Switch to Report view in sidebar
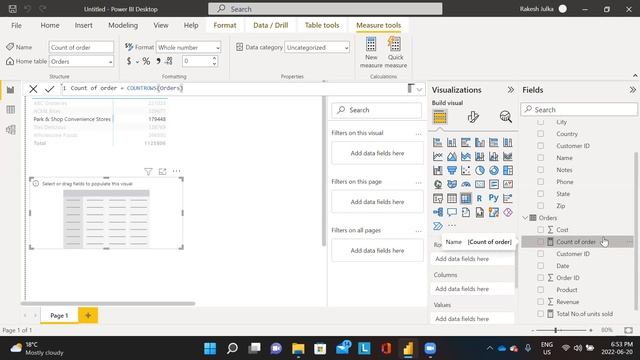The image size is (640, 360). point(11,90)
